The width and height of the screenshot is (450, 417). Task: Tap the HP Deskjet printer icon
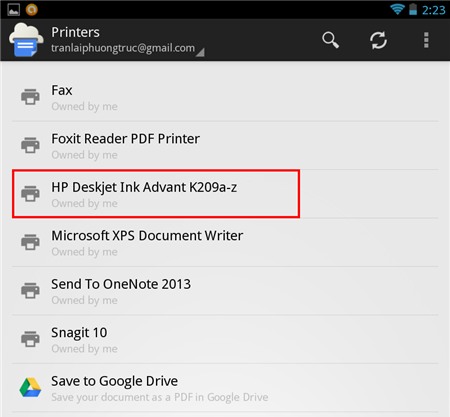click(x=30, y=194)
